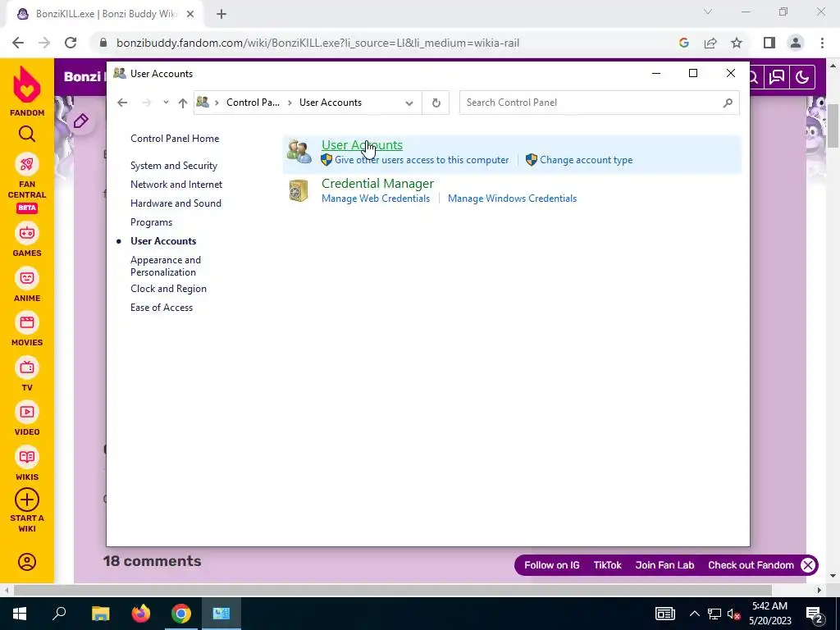Click Chrome back arrow
The image size is (840, 630).
[18, 43]
